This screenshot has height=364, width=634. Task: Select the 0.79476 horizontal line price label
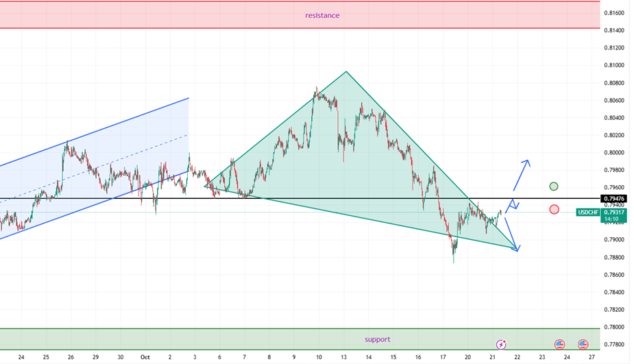tap(615, 198)
